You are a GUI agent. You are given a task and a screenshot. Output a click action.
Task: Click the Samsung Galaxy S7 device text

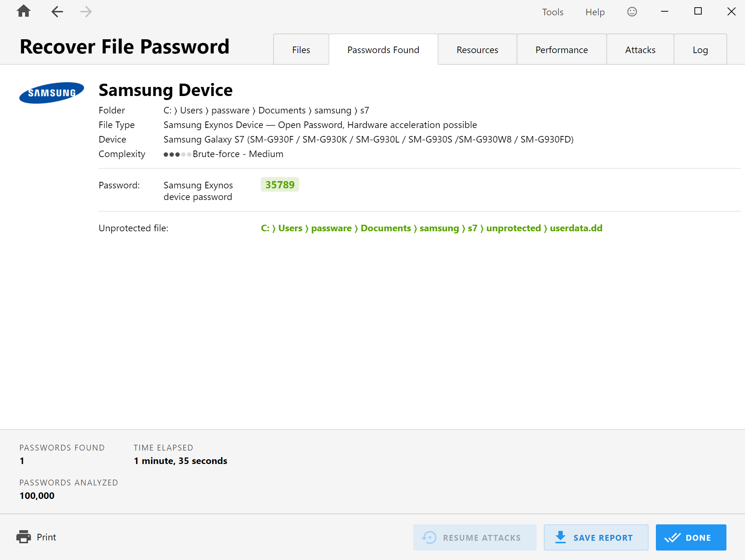[368, 139]
